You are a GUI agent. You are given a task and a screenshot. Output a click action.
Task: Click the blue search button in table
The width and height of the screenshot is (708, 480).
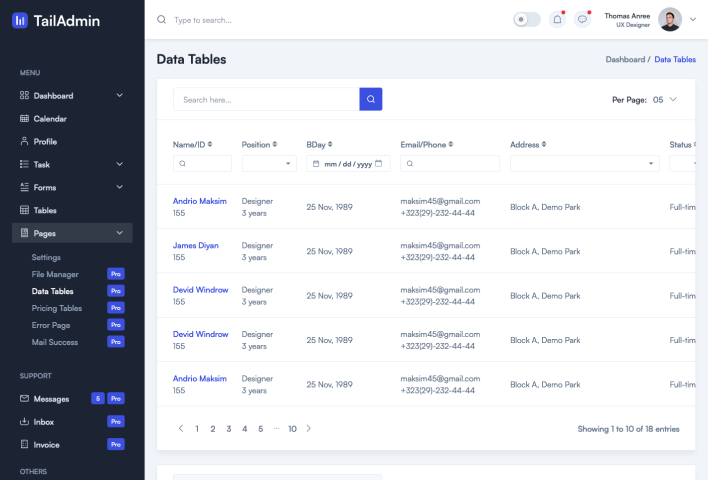coord(370,99)
